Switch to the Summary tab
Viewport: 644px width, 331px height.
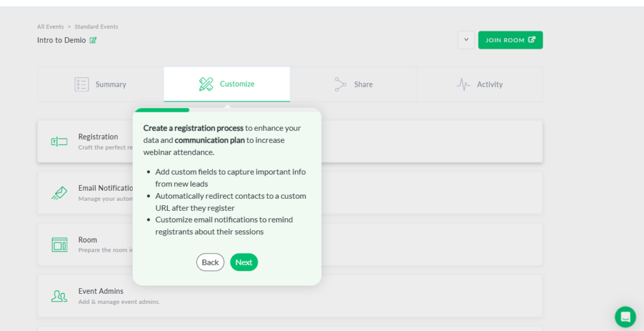click(101, 84)
